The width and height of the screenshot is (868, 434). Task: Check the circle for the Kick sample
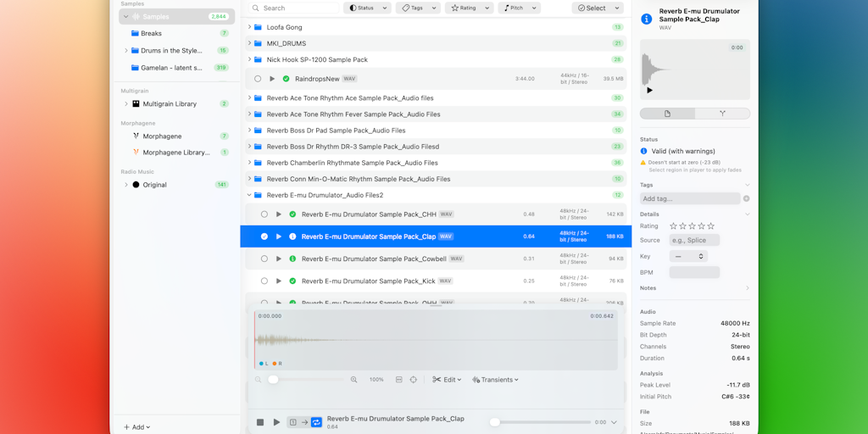point(264,281)
